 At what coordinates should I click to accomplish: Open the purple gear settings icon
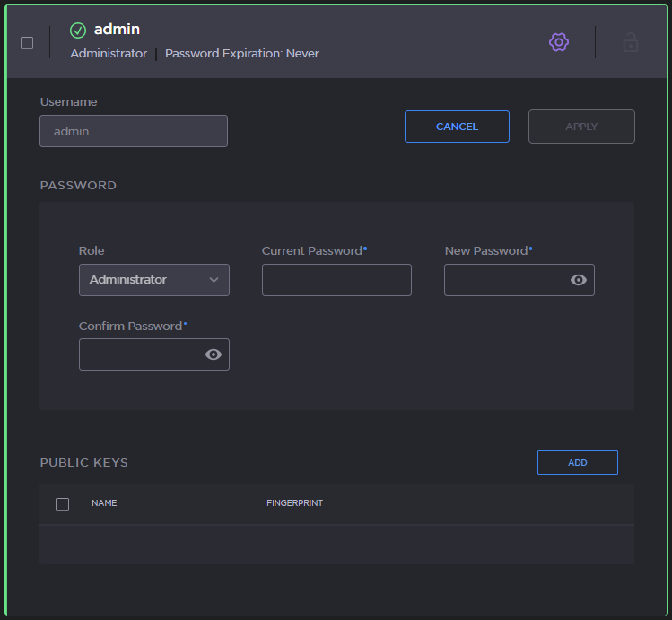click(559, 42)
